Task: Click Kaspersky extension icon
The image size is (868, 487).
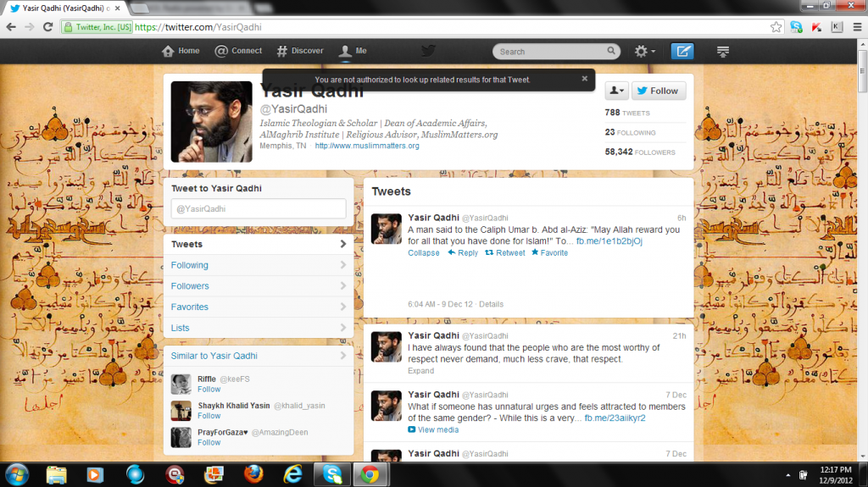Action: (x=816, y=26)
